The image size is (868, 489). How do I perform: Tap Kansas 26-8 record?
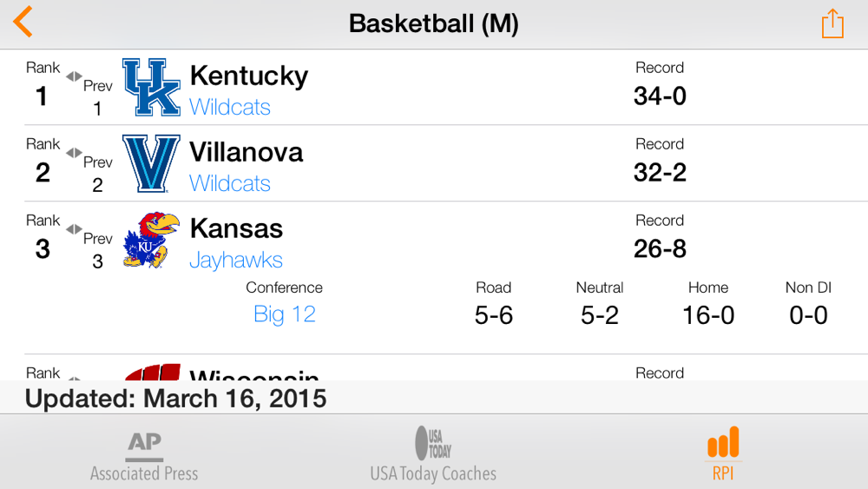[x=660, y=248]
